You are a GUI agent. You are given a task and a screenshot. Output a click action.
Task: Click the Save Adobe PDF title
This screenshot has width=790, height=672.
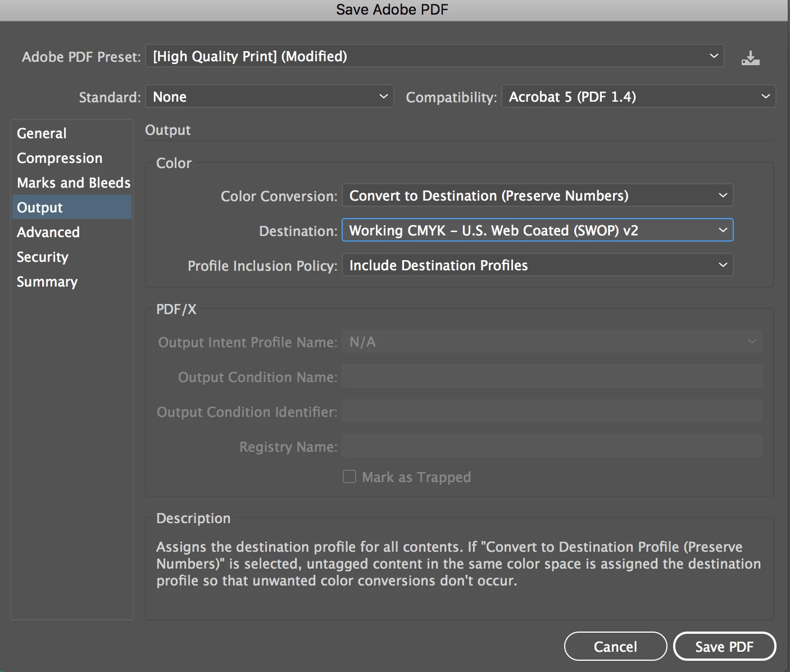392,10
